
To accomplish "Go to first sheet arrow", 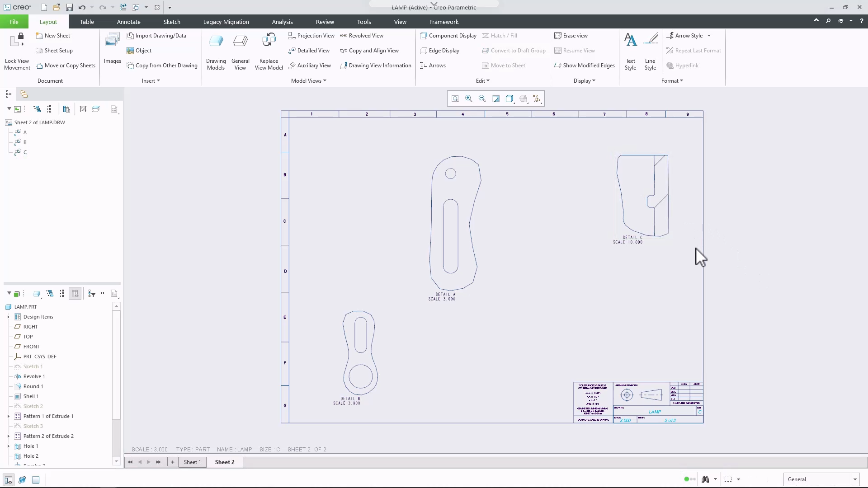I will click(x=130, y=462).
